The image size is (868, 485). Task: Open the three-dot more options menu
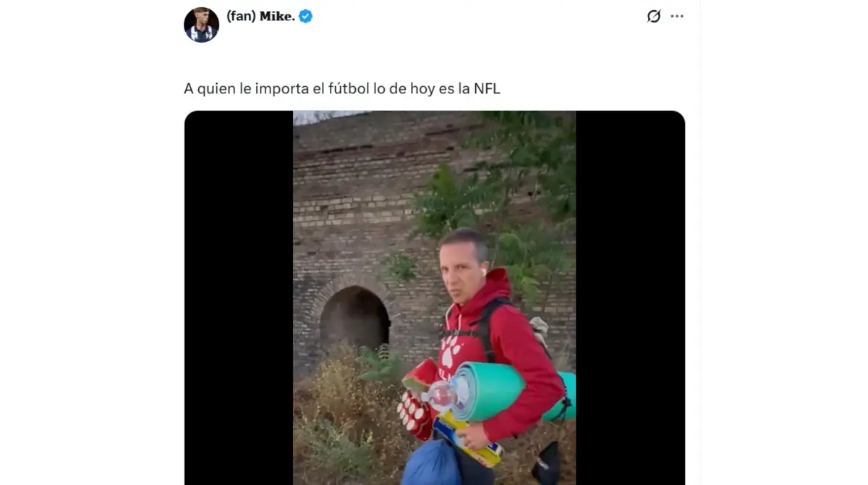677,16
